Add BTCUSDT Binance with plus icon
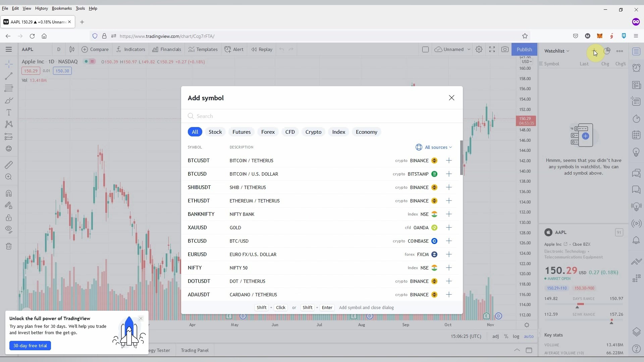 click(x=449, y=161)
